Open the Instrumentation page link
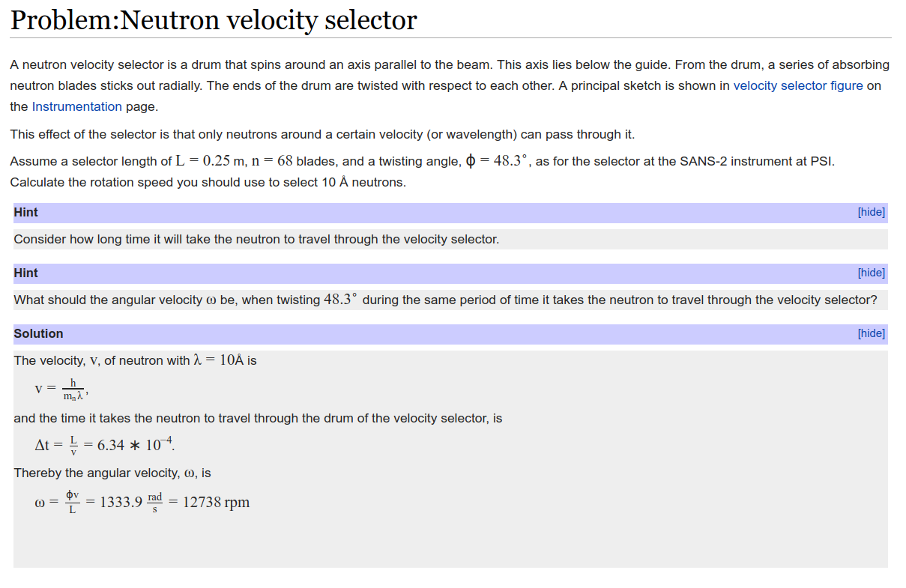Screen dimensions: 906x588 [x=76, y=106]
